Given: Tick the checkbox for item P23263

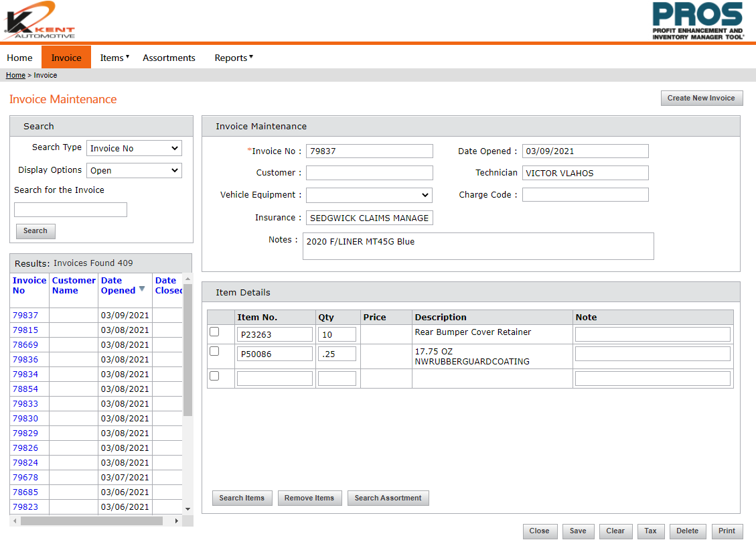Looking at the screenshot, I should click(214, 332).
